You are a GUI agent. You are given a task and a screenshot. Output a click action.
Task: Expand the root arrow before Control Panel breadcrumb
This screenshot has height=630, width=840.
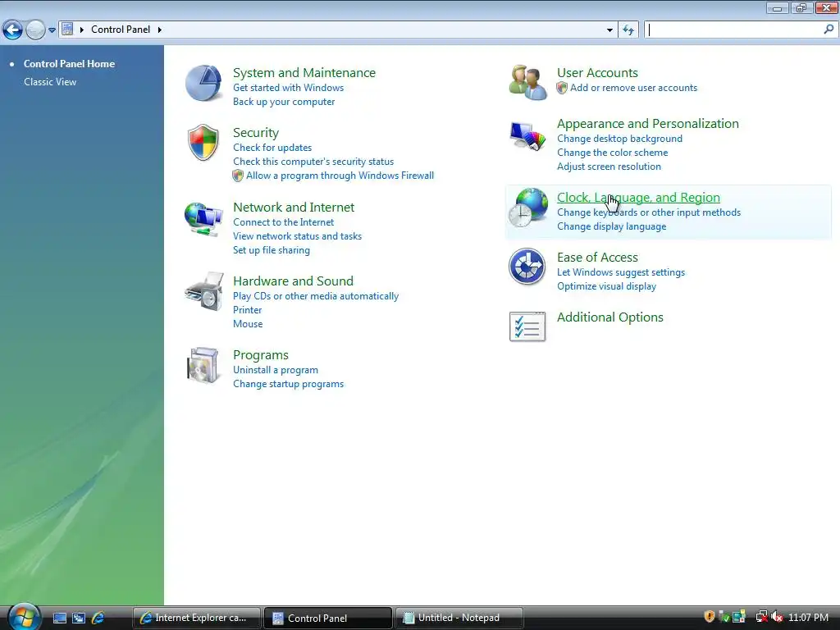coord(82,30)
